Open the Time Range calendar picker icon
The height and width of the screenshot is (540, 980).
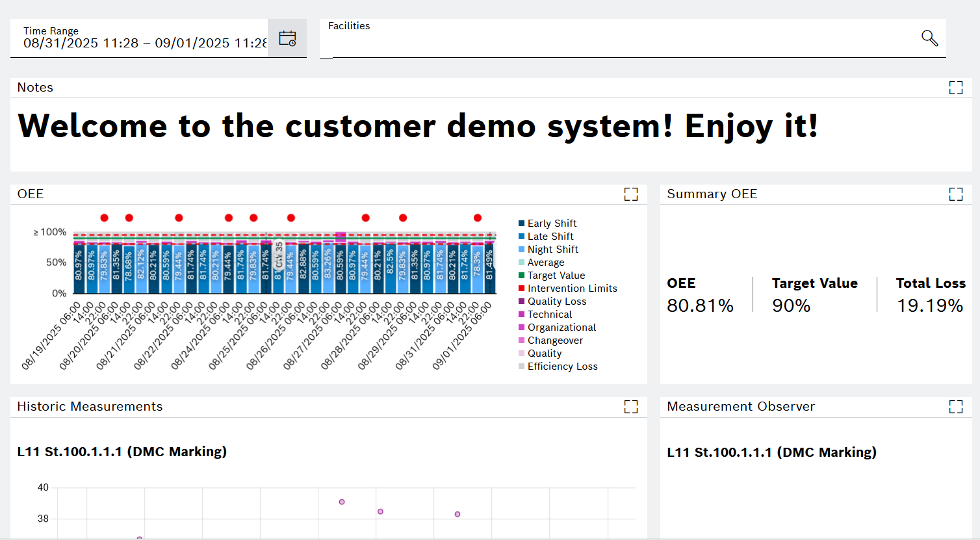click(287, 38)
